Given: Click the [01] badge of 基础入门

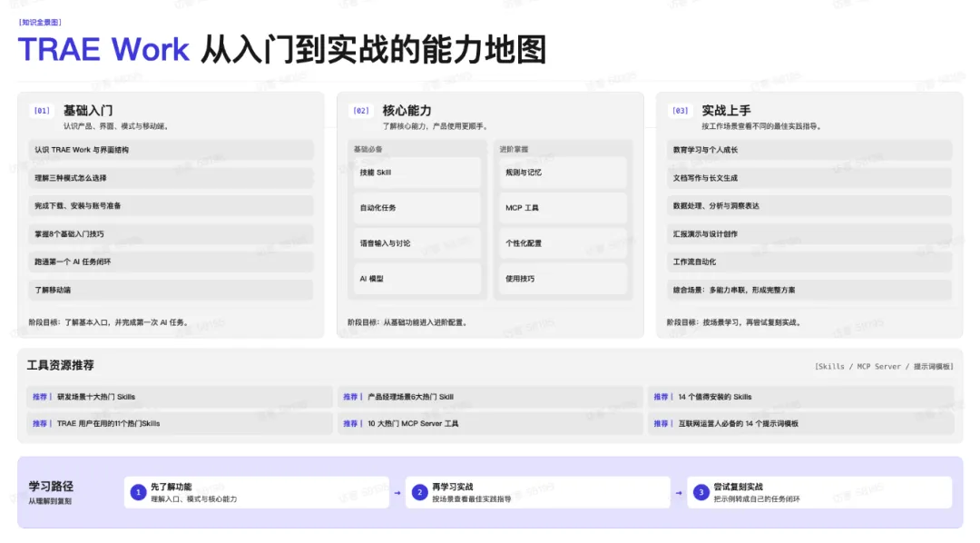Looking at the screenshot, I should (42, 112).
